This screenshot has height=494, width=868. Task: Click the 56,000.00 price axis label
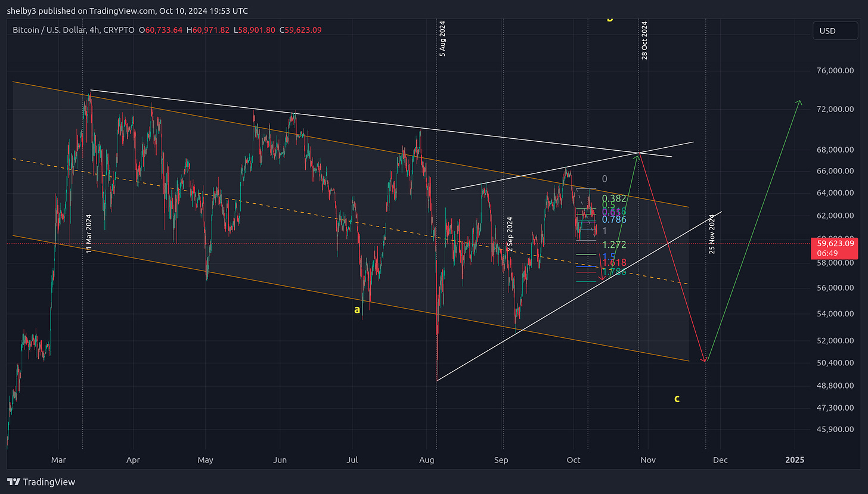coord(835,288)
